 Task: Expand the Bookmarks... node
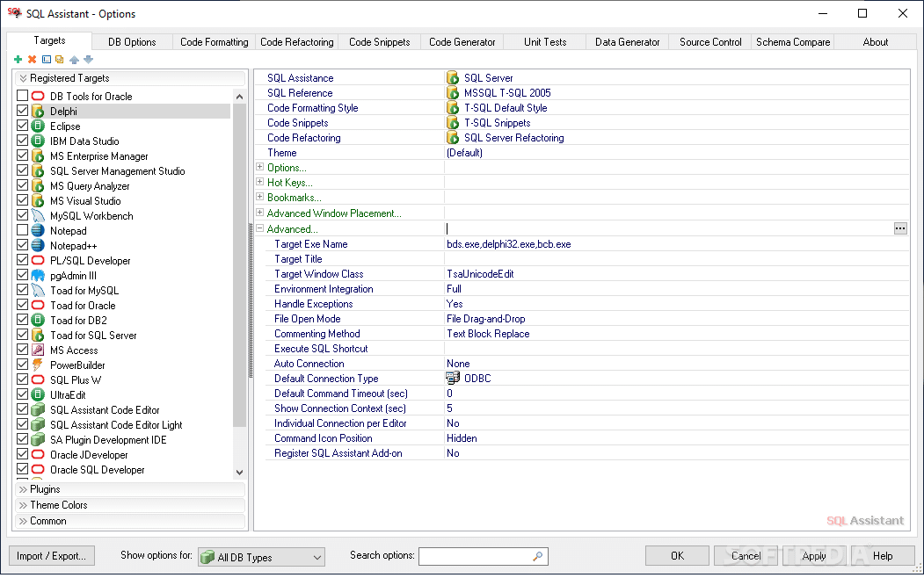pos(260,197)
